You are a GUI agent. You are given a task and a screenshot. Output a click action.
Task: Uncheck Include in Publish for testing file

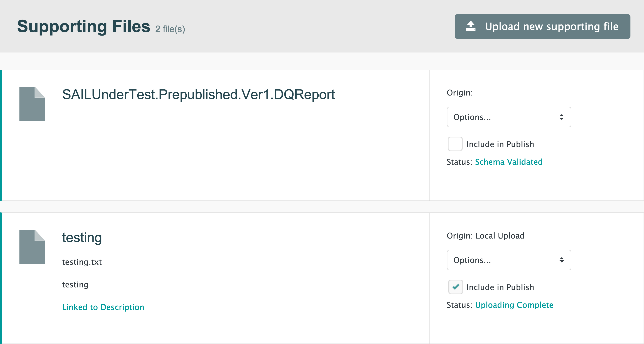click(455, 287)
